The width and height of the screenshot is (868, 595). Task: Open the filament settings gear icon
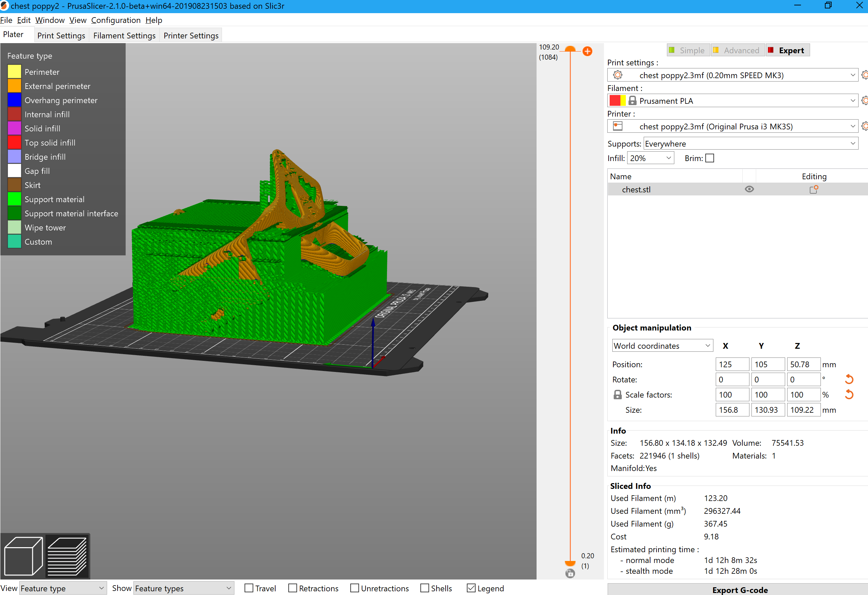point(865,100)
